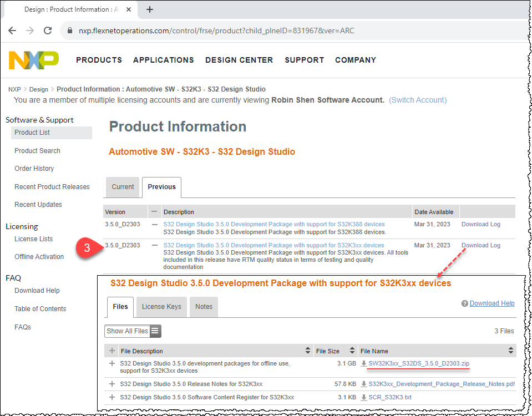Open Recent Product Releases in sidebar
This screenshot has width=532, height=416.
click(x=52, y=186)
